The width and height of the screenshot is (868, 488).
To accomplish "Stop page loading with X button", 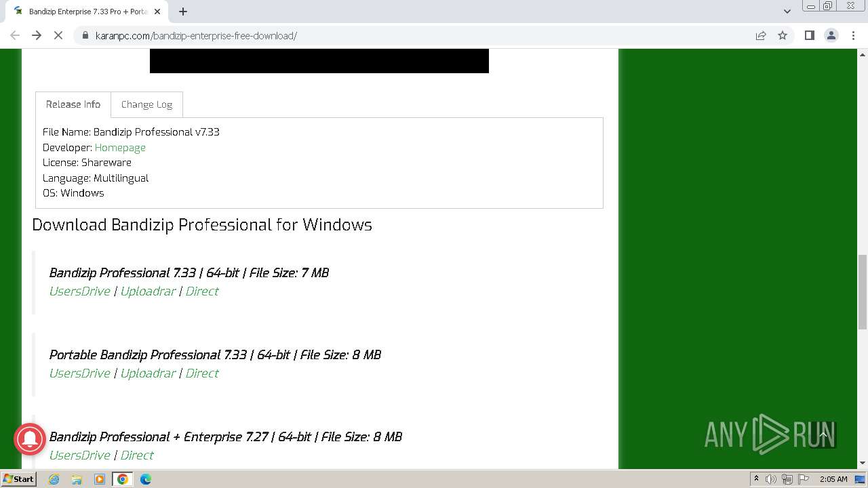I will [x=58, y=35].
